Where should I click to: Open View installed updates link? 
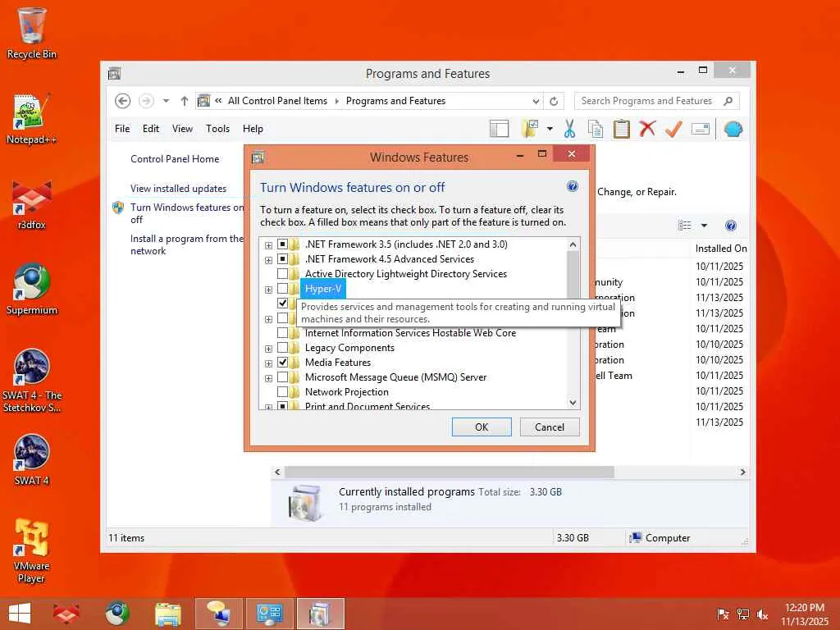click(x=178, y=189)
